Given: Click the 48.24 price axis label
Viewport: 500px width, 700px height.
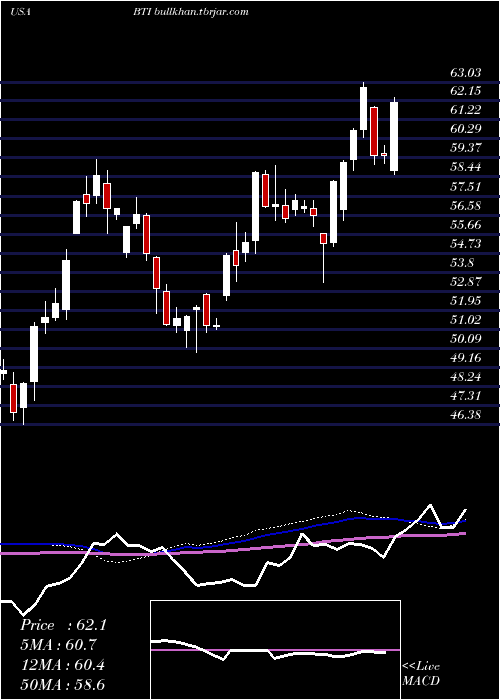Looking at the screenshot, I should 465,377.
